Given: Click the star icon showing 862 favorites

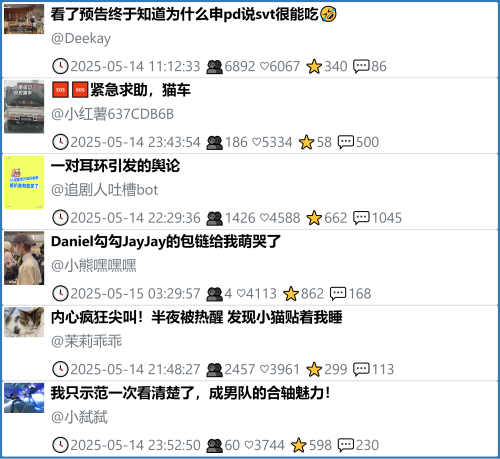Looking at the screenshot, I should tap(291, 294).
